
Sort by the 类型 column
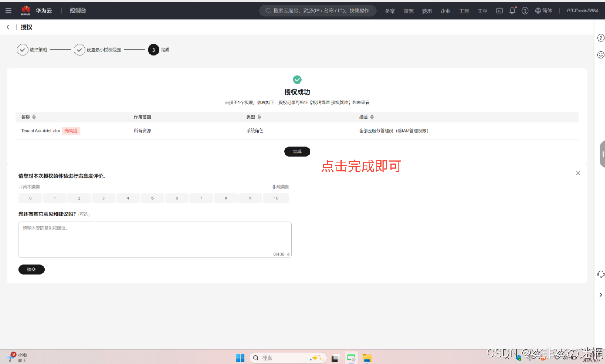259,117
